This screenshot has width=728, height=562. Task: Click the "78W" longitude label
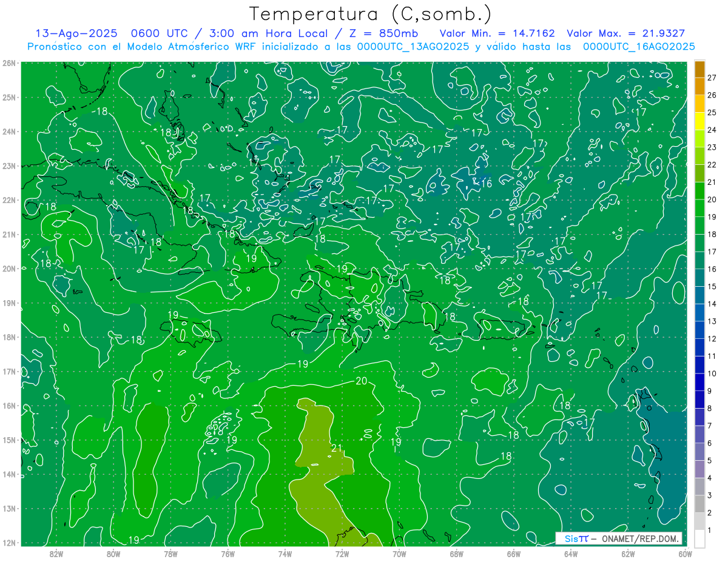pos(170,554)
